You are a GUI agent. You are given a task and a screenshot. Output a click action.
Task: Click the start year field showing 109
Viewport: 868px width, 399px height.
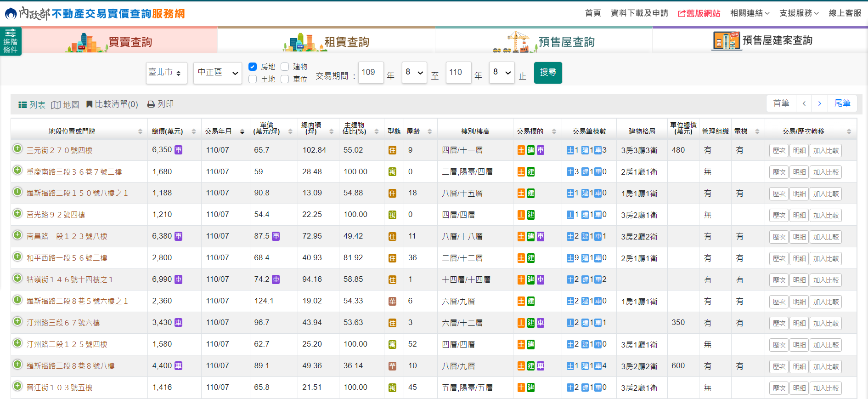[371, 73]
